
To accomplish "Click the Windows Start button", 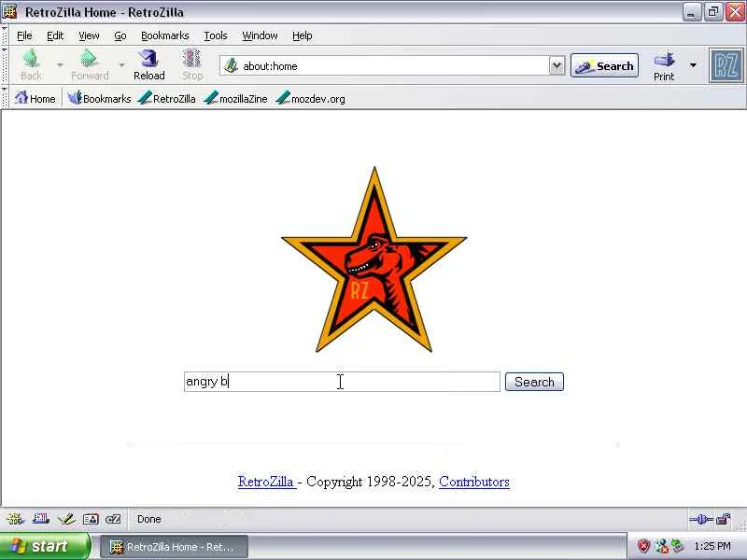I will [x=45, y=546].
